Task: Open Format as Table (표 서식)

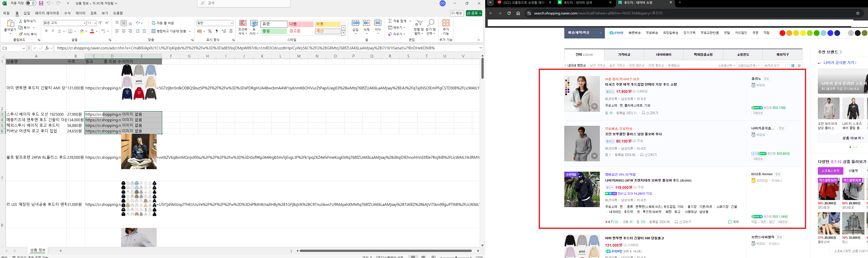Action: coord(255,27)
